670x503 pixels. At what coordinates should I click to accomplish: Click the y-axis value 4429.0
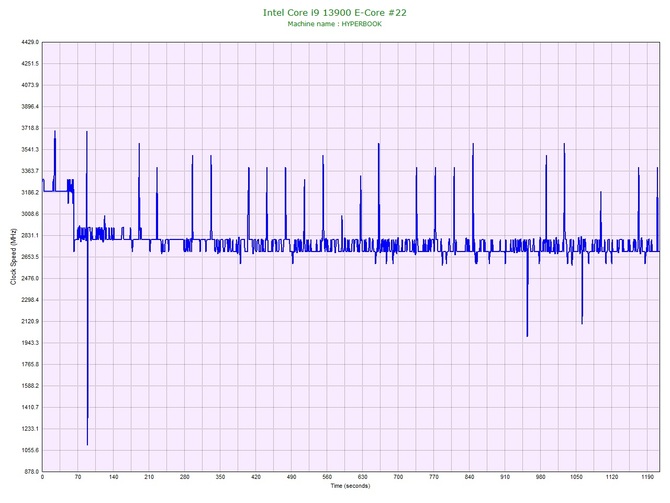click(30, 42)
